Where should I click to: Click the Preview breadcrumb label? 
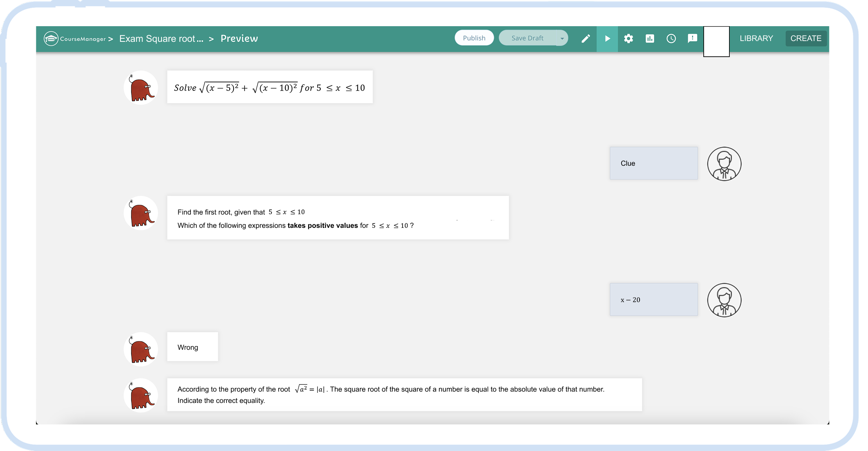click(239, 38)
